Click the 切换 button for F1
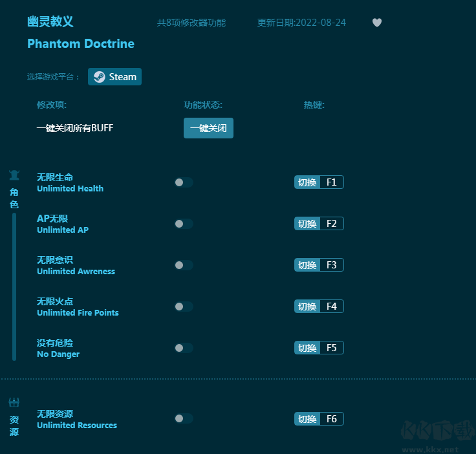The image size is (476, 454). (307, 182)
